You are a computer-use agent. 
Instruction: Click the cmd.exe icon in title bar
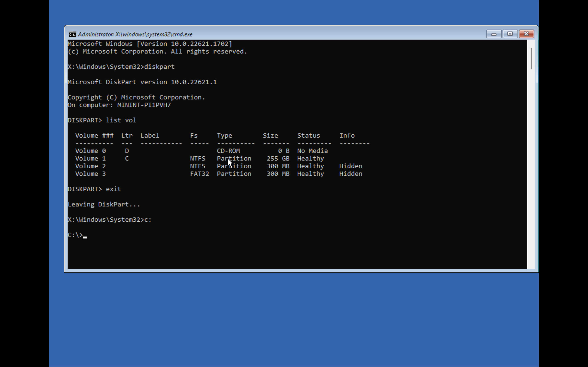(72, 34)
